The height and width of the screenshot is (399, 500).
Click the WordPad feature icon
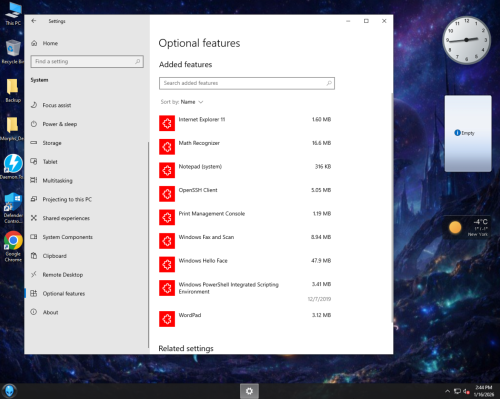pos(167,319)
